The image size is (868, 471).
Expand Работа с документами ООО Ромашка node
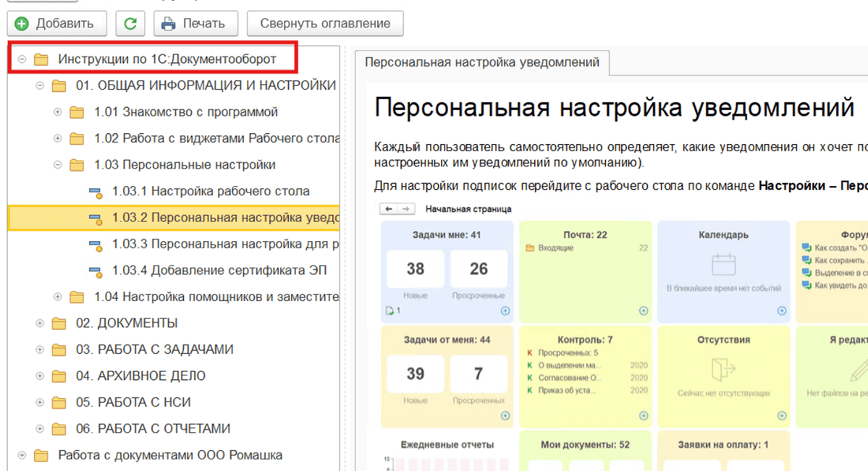22,455
